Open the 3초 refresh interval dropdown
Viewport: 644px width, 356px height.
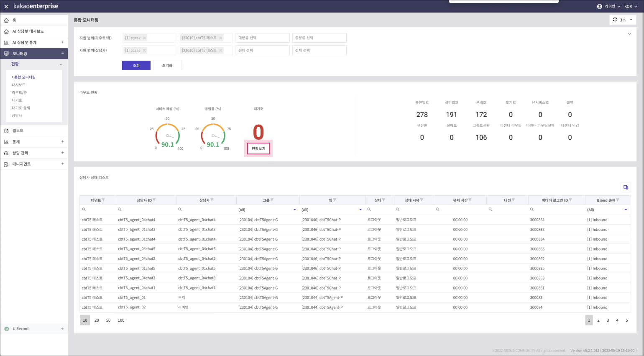(623, 20)
